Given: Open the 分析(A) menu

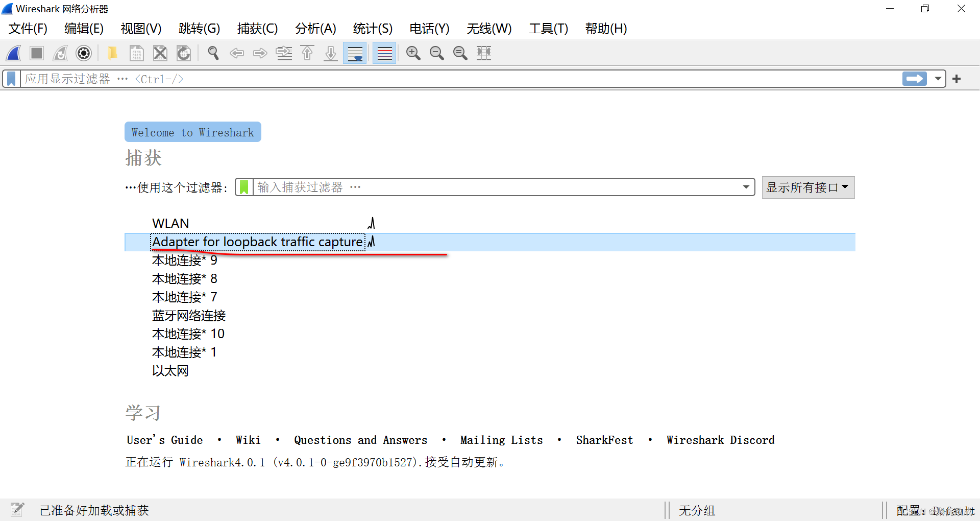Looking at the screenshot, I should tap(316, 29).
